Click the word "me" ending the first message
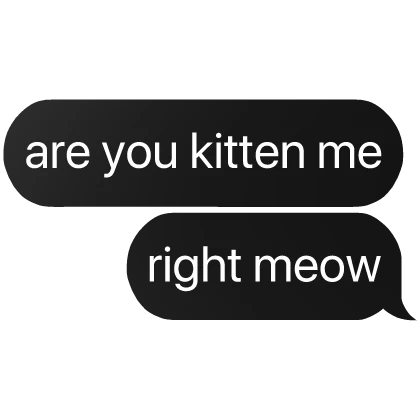This screenshot has height=420, width=420. 350,154
